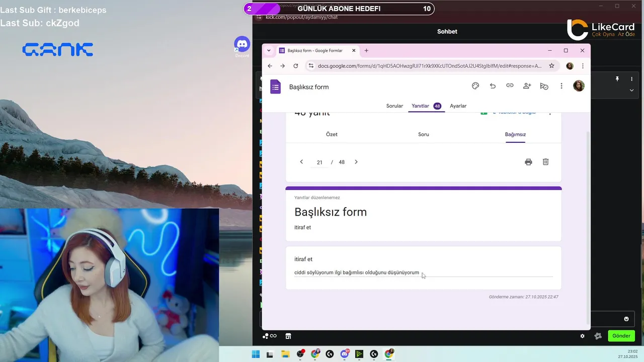Close the Başlıksız form browser tab

click(x=354, y=50)
